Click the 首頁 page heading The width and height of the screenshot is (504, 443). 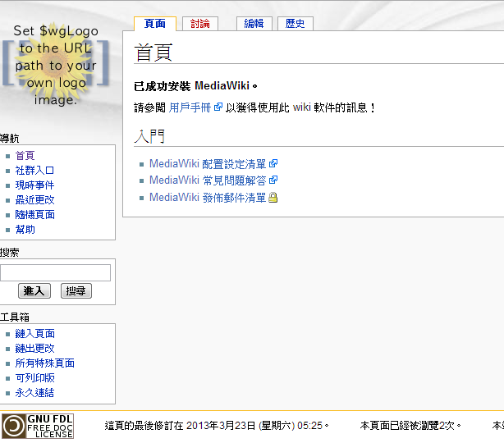[153, 53]
